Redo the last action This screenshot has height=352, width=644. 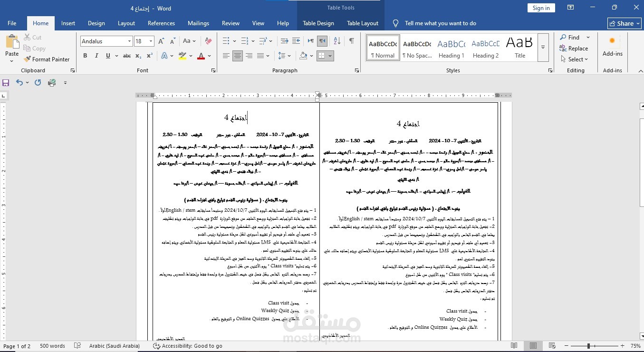pyautogui.click(x=38, y=82)
